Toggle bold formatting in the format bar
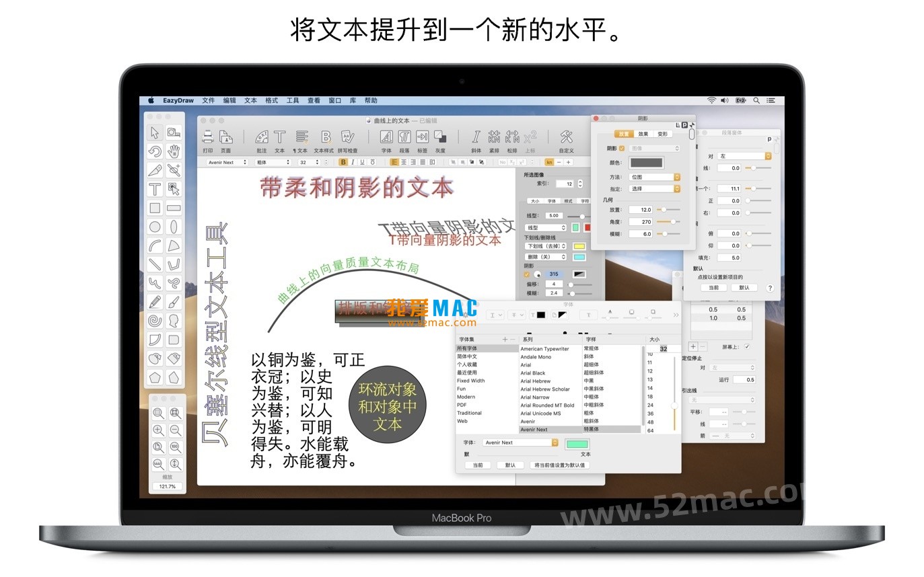Screen dimensions: 924x577 coord(343,163)
